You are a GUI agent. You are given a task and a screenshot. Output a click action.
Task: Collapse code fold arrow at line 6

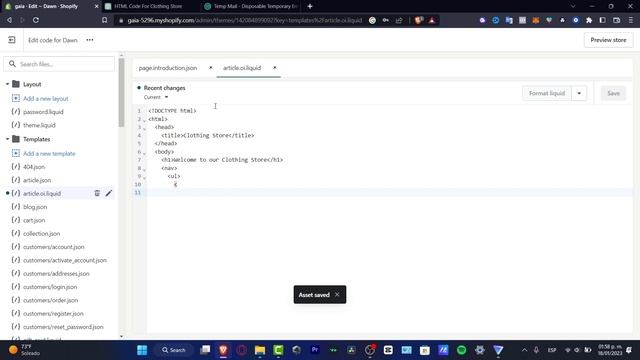click(x=144, y=153)
